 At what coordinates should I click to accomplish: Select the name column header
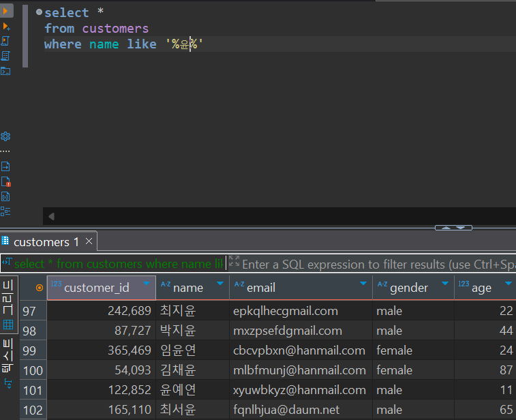(x=192, y=288)
